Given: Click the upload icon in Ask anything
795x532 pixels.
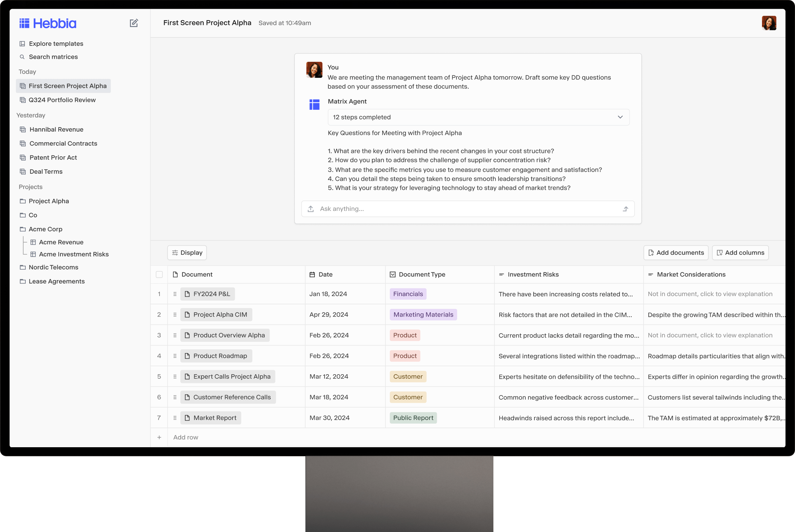Looking at the screenshot, I should coord(311,209).
